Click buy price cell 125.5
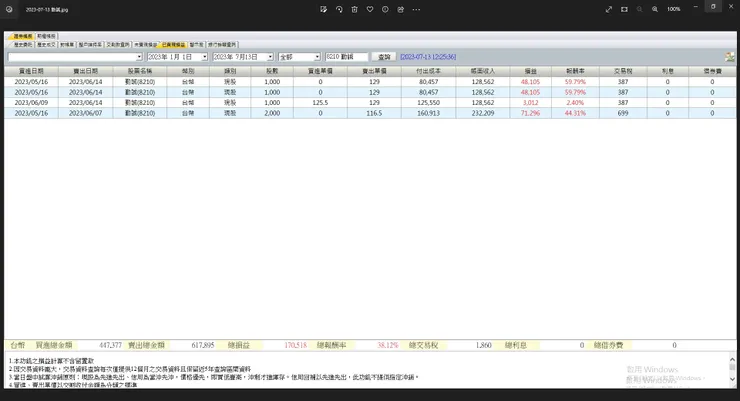740x401 pixels. (320, 102)
